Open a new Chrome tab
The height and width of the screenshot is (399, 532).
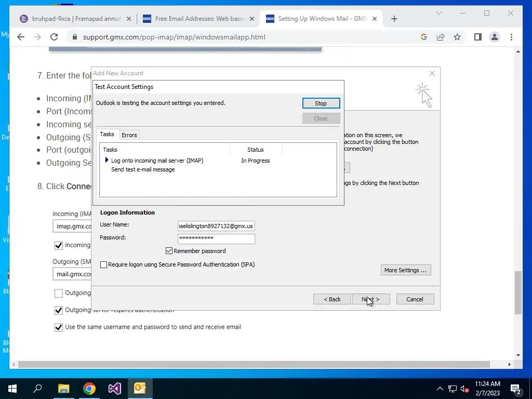394,19
